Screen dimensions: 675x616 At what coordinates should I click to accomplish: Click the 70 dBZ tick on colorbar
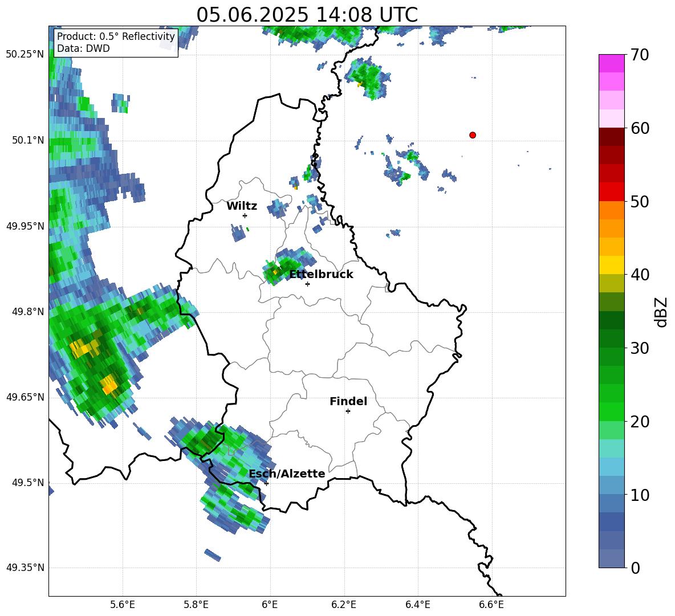coord(640,55)
